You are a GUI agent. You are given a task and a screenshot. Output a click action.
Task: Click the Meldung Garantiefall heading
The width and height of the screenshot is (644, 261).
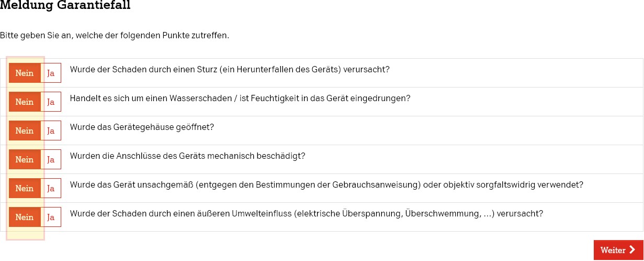pos(65,6)
